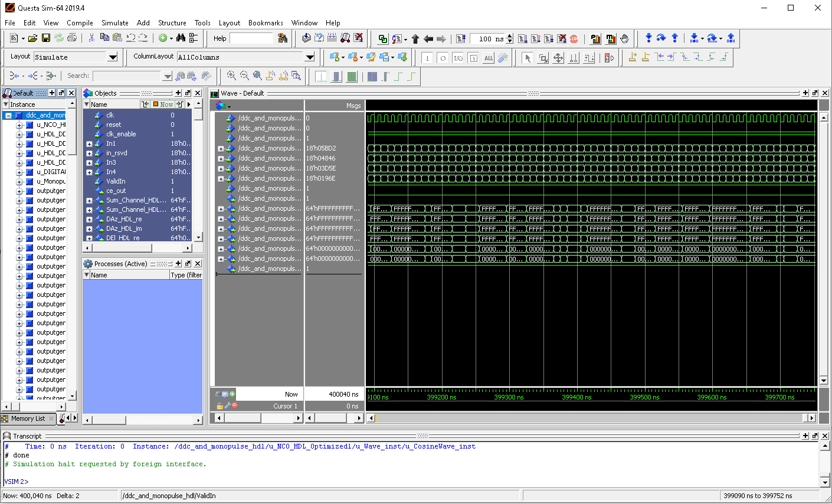Click the Open folder icon
Viewport: 832px width, 504px height.
[32, 38]
